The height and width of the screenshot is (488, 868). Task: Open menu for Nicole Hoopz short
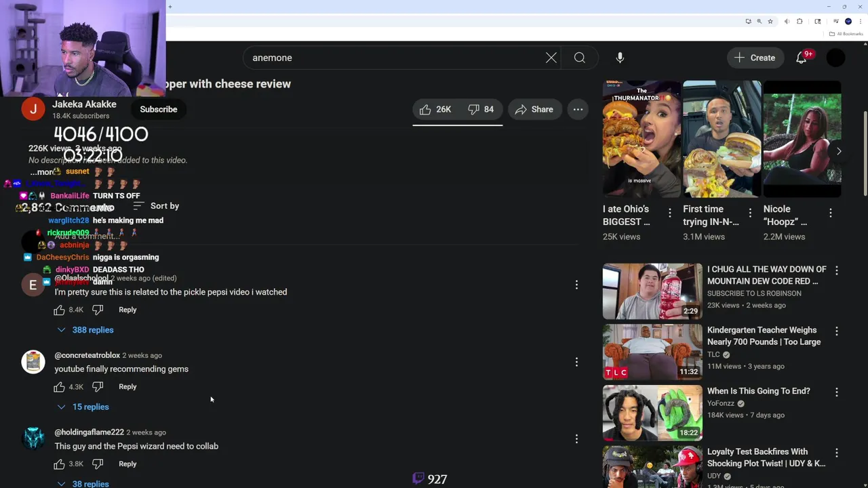tap(831, 213)
